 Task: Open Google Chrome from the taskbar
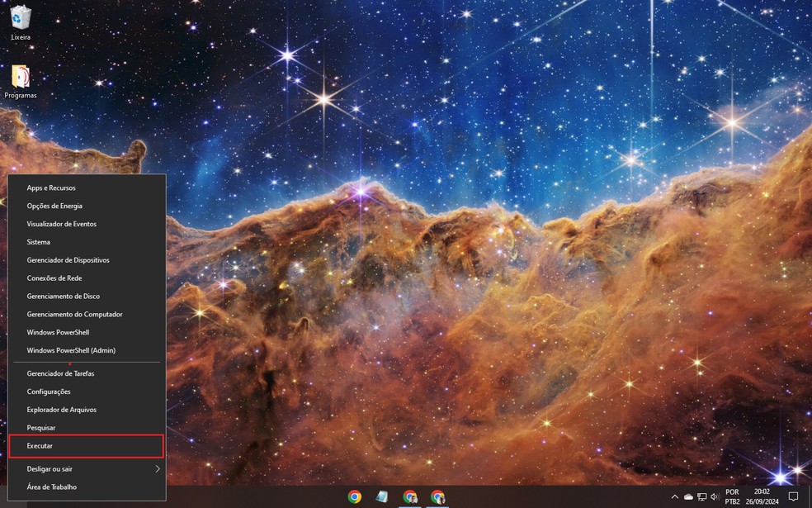point(355,497)
